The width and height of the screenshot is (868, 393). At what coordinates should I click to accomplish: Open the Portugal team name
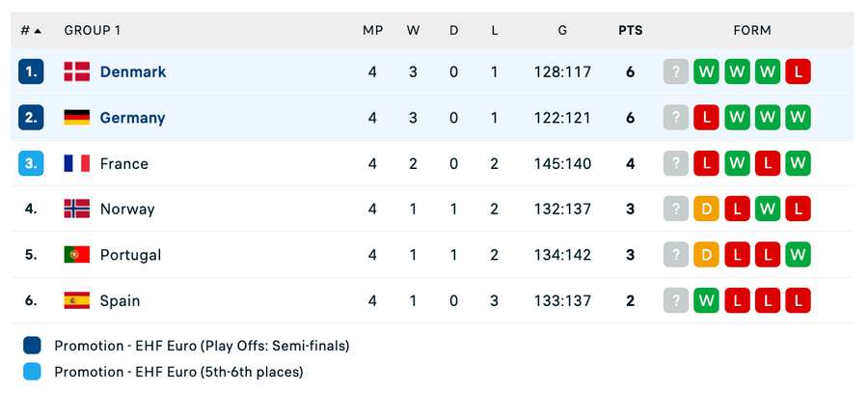coord(130,255)
